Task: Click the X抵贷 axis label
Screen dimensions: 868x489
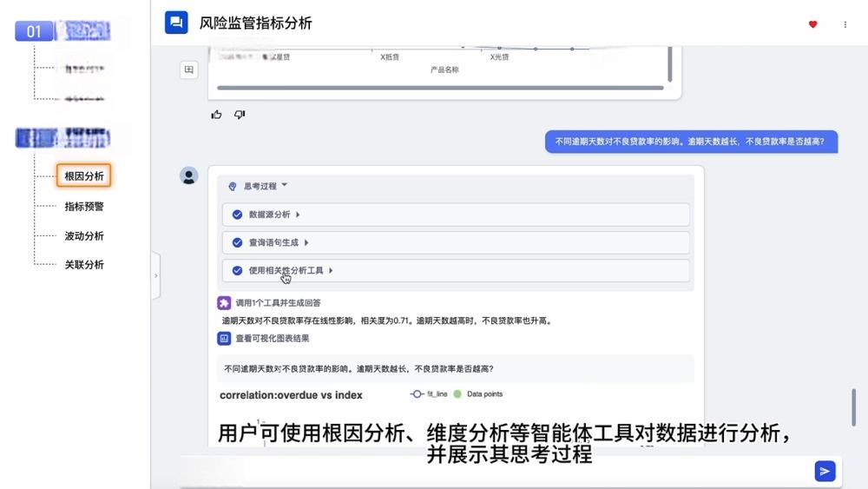Action: pos(390,57)
